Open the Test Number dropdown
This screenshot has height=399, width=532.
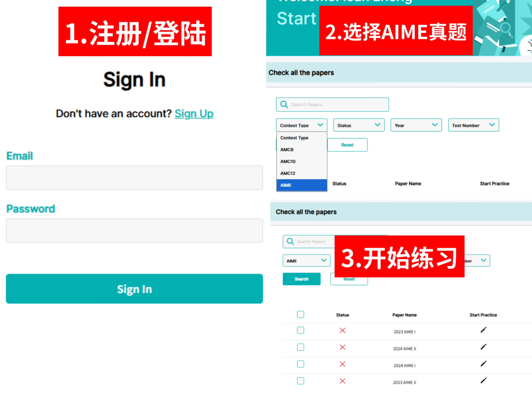tap(473, 125)
